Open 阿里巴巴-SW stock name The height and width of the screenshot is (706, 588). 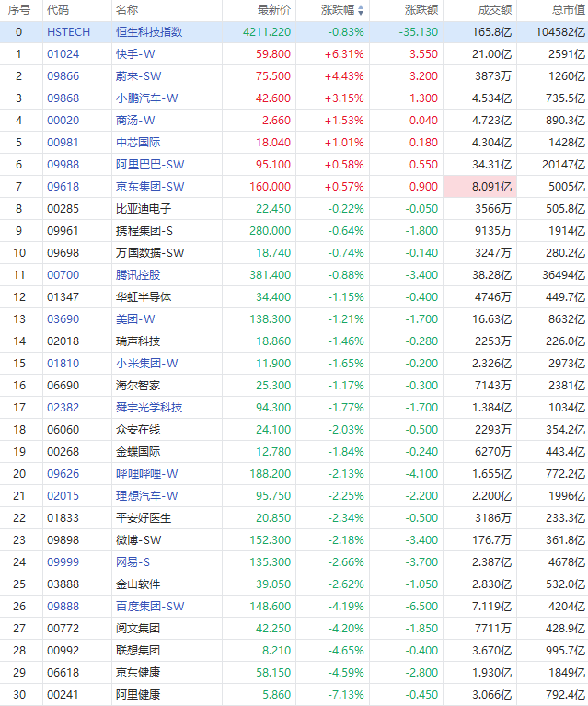[150, 165]
